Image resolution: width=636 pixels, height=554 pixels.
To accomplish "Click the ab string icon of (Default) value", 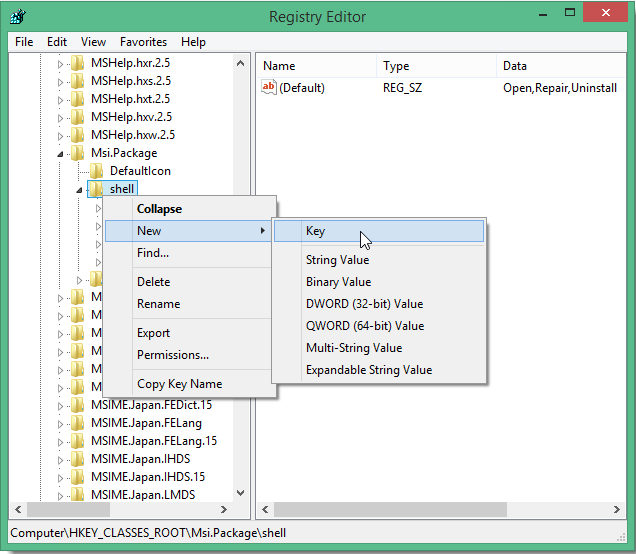I will click(269, 87).
